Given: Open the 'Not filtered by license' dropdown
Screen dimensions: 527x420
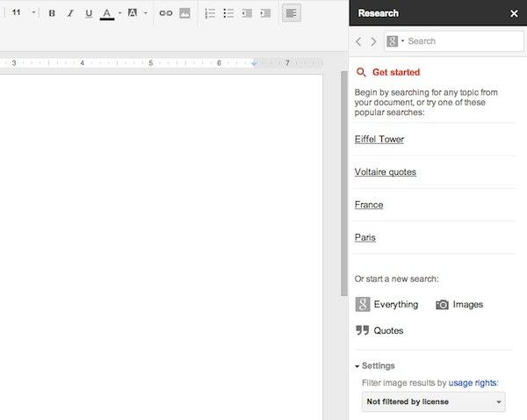Looking at the screenshot, I should pyautogui.click(x=433, y=402).
